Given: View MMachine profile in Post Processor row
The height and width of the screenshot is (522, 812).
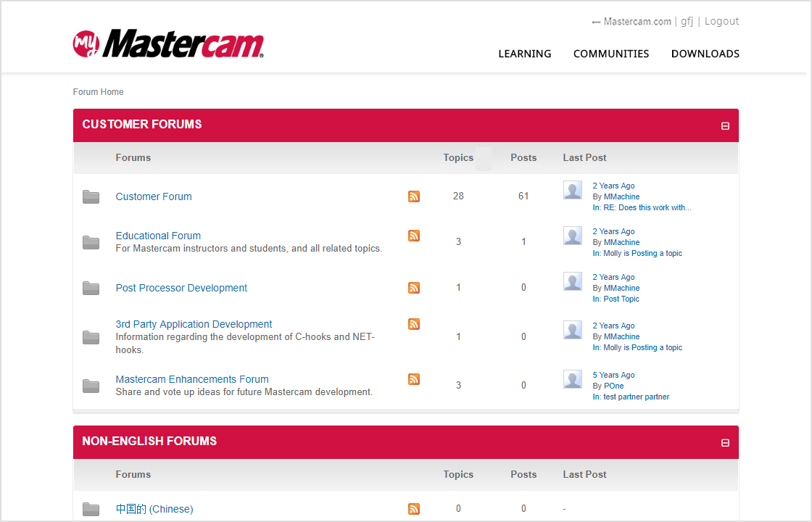Looking at the screenshot, I should coord(621,288).
